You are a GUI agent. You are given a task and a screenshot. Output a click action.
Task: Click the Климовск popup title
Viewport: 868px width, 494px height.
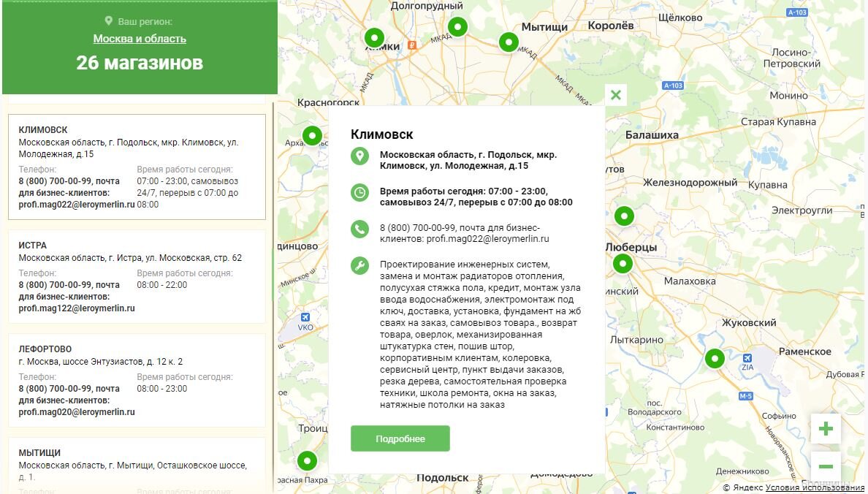coord(382,134)
